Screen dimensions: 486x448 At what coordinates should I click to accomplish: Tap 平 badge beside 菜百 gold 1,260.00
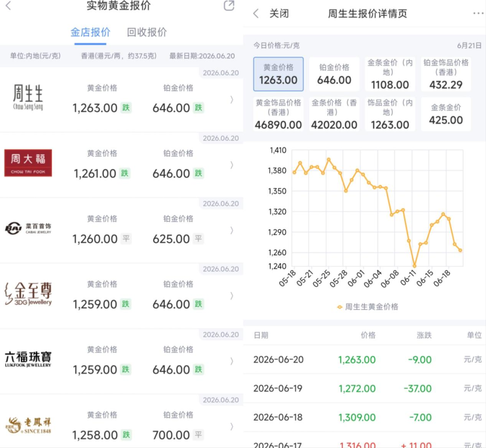coord(126,239)
